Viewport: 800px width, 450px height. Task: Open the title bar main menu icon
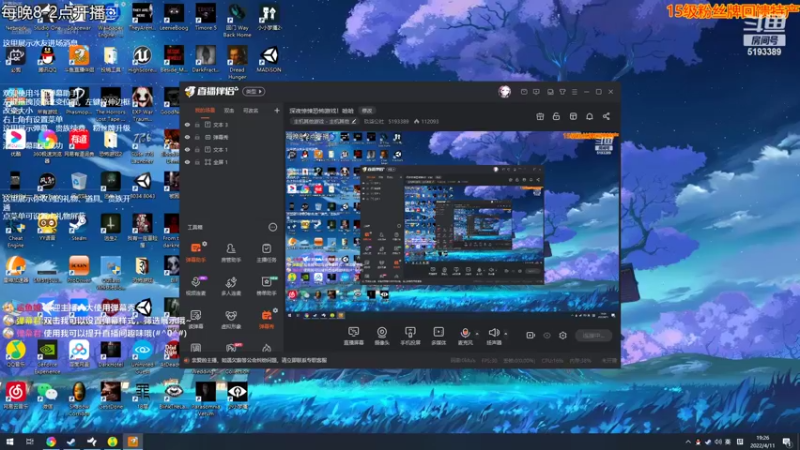click(x=574, y=92)
